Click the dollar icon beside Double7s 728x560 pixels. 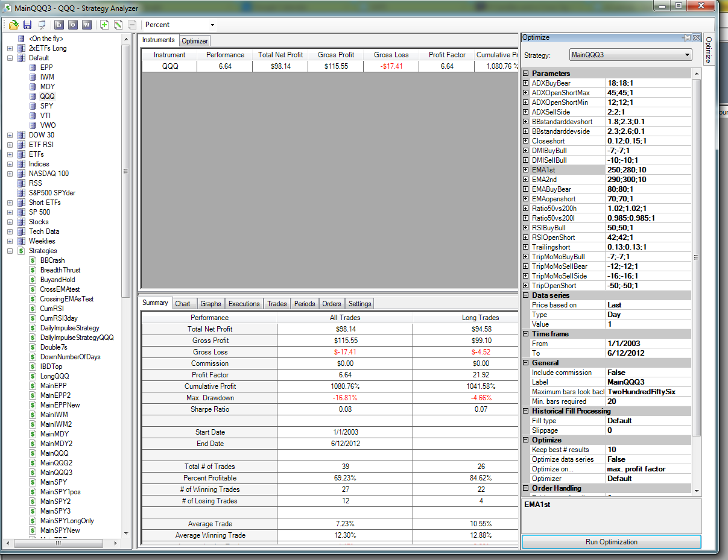(x=33, y=347)
